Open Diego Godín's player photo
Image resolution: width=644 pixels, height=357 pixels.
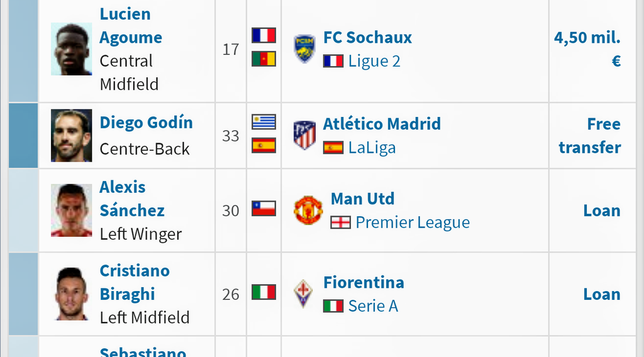point(72,135)
